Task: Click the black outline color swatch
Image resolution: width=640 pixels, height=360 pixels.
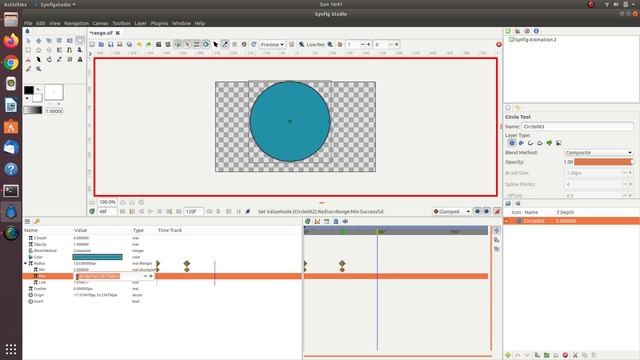Action: [x=29, y=90]
